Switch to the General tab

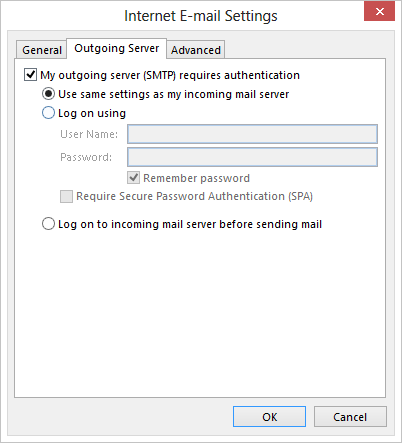[x=41, y=50]
